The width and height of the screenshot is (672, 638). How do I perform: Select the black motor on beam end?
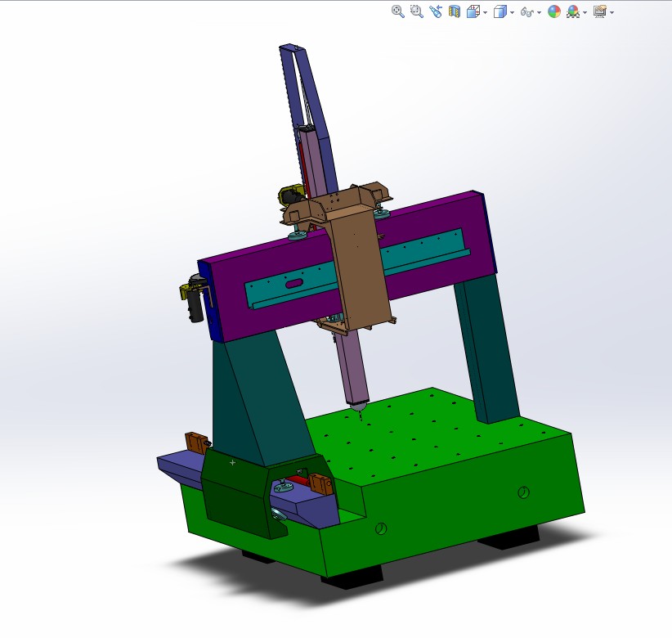pos(195,307)
